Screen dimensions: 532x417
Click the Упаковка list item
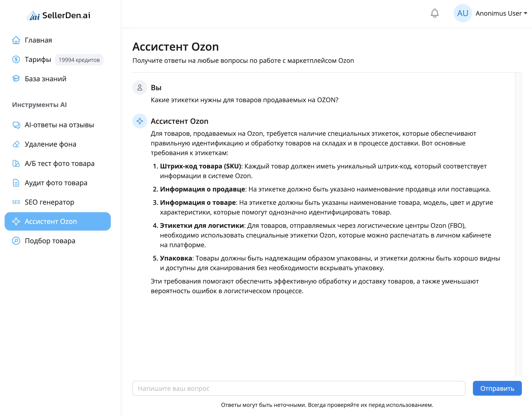coord(326,263)
